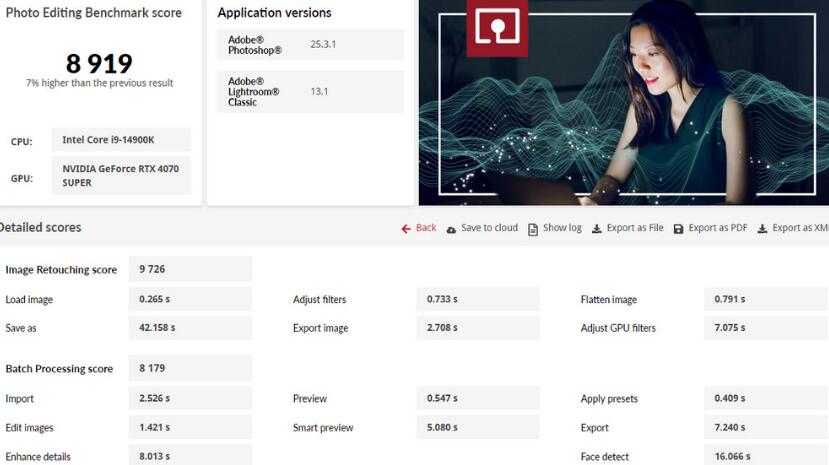Click the Intel Core i9-14900K CPU field
Image resolution: width=829 pixels, height=465 pixels.
(x=121, y=140)
